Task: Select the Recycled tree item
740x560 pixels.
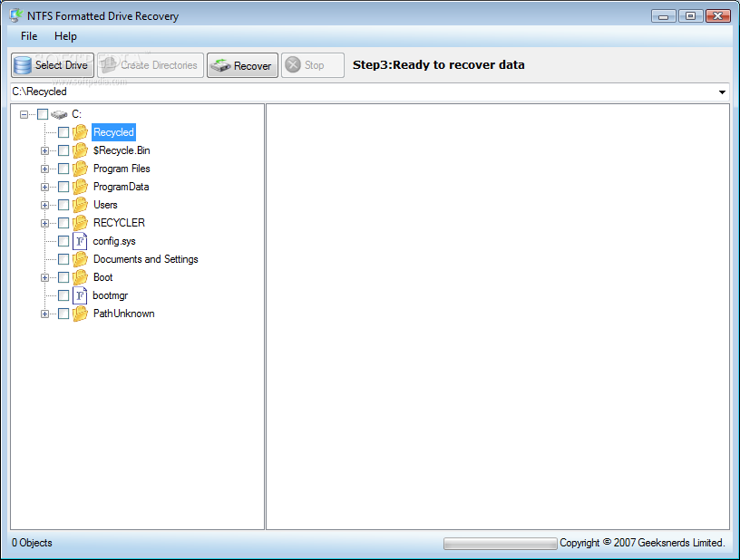Action: [113, 132]
